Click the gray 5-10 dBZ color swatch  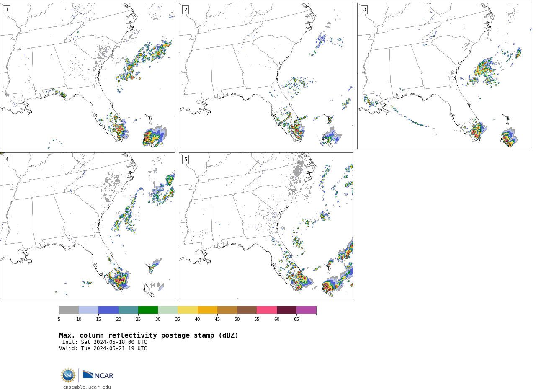click(x=69, y=310)
